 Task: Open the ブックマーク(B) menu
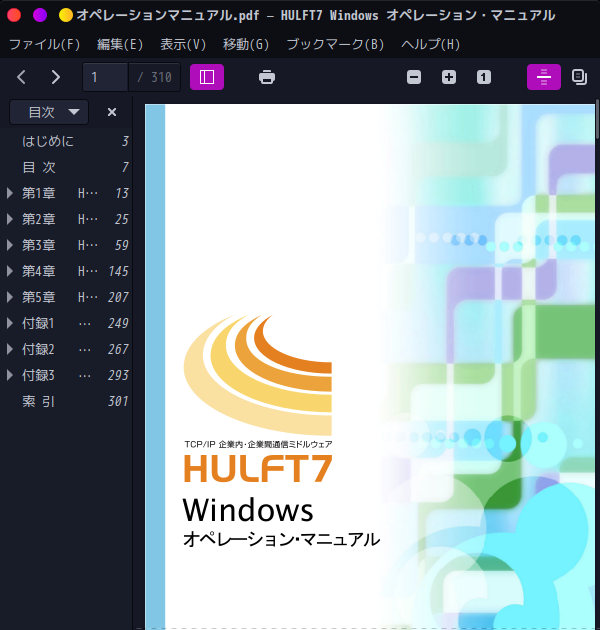335,44
